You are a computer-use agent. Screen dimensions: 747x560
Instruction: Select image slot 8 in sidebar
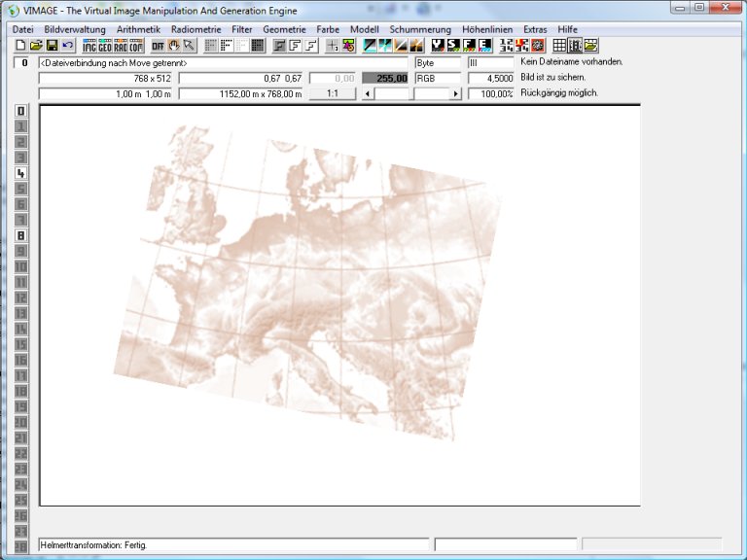pos(20,235)
